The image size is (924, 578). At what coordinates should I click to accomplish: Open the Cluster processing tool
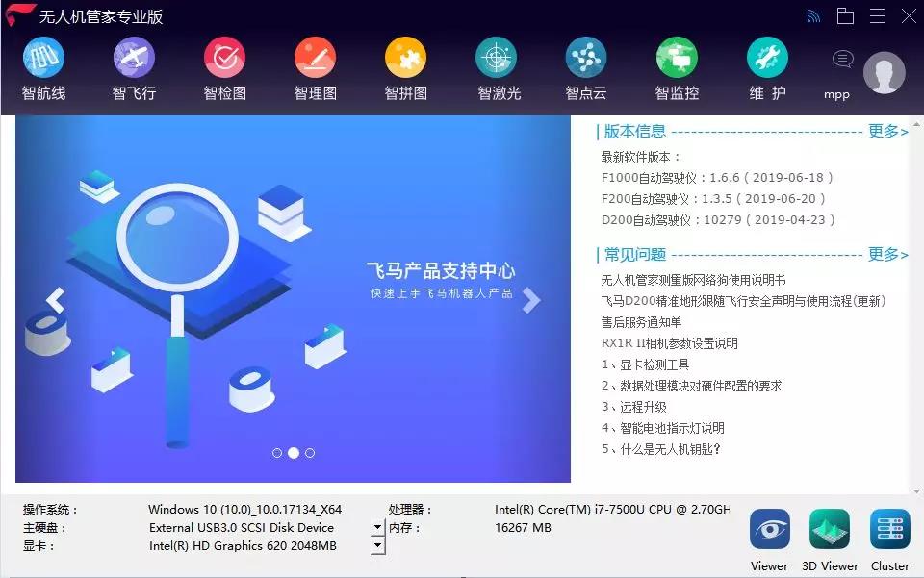889,530
